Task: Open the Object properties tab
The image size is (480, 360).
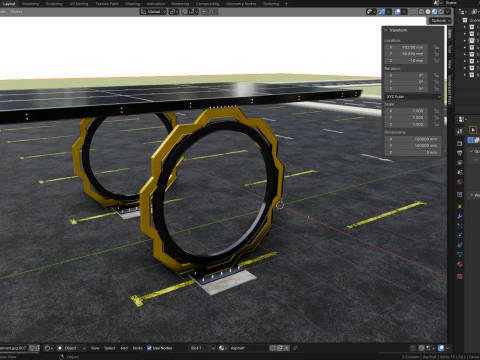Action: click(x=460, y=207)
